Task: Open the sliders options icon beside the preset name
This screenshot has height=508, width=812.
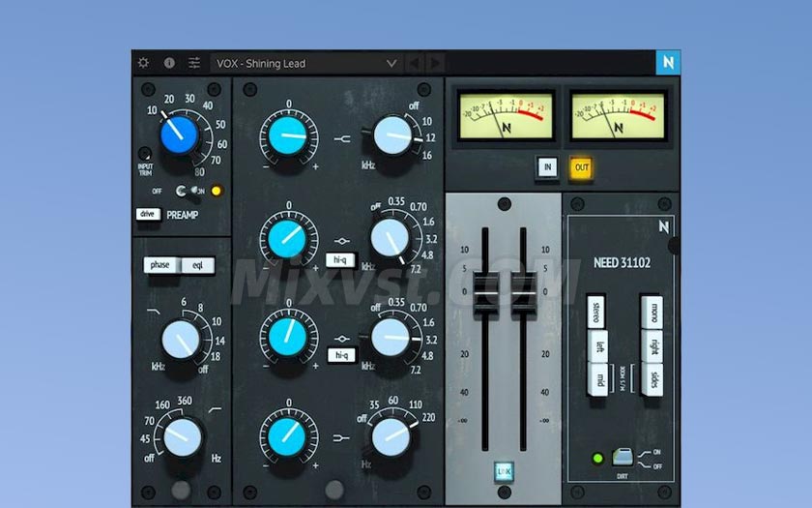Action: tap(194, 63)
